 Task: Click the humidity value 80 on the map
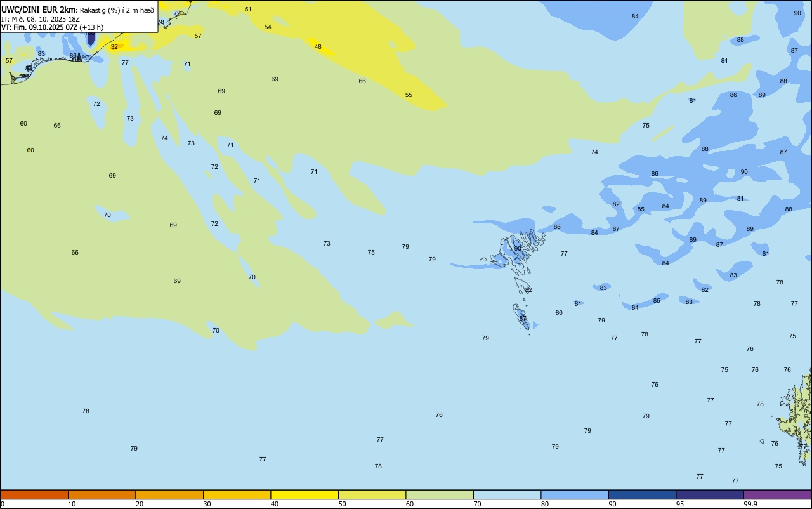pos(559,312)
